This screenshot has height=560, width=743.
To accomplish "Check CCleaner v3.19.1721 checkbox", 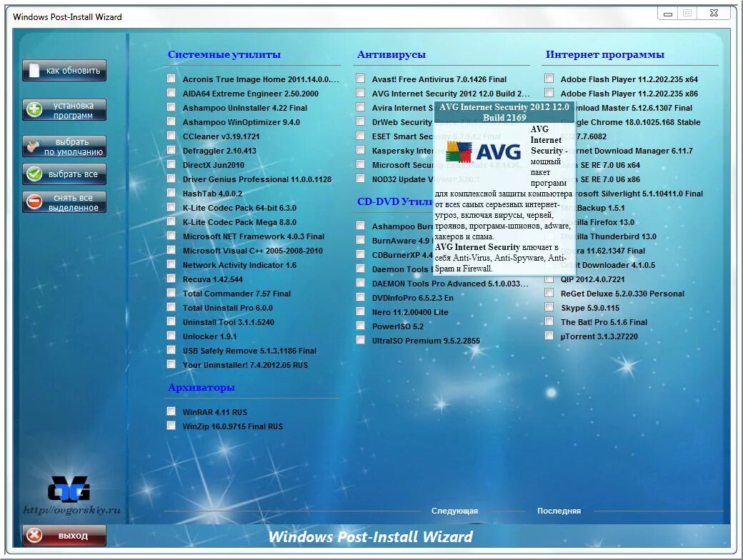I will click(171, 136).
